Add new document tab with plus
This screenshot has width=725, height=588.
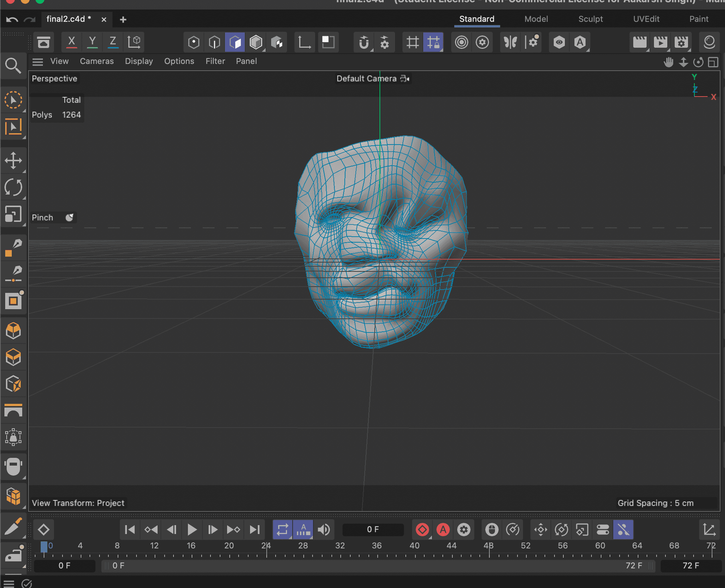pyautogui.click(x=123, y=19)
